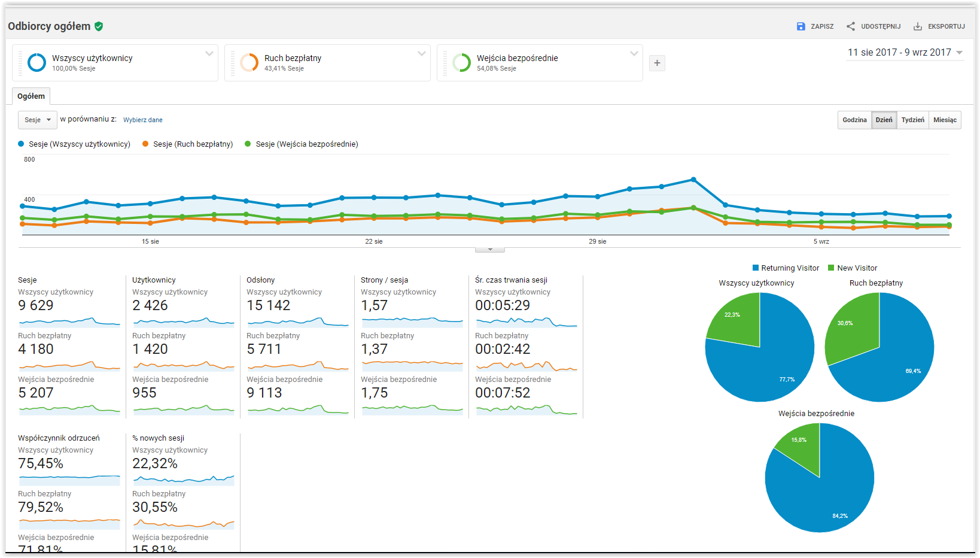Image resolution: width=980 pixels, height=558 pixels.
Task: Open the Sesje metric dropdown
Action: point(38,120)
